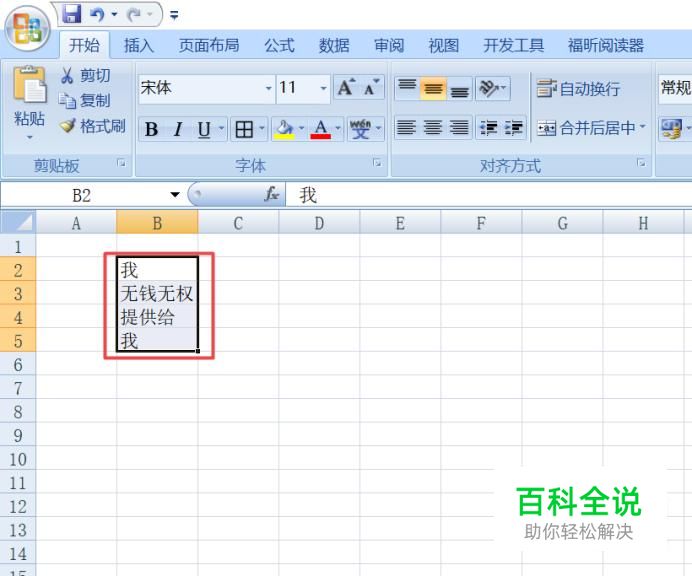This screenshot has height=576, width=692.
Task: Open the 宋体 font name dropdown
Action: [268, 88]
